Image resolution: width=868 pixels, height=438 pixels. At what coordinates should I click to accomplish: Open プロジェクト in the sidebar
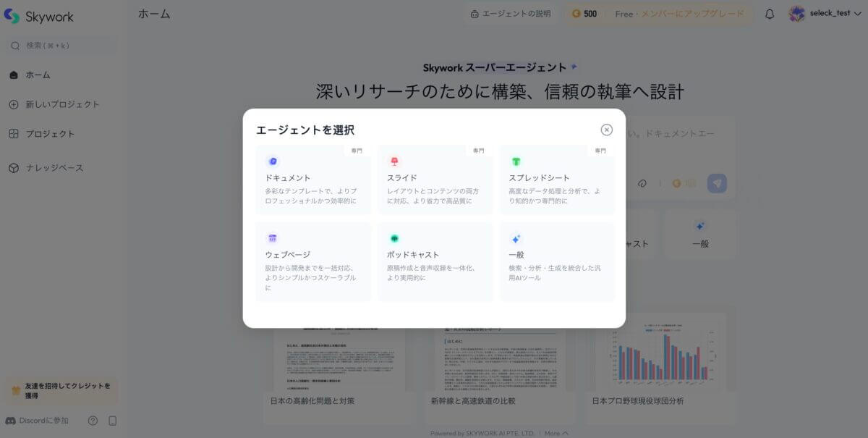[x=61, y=134]
